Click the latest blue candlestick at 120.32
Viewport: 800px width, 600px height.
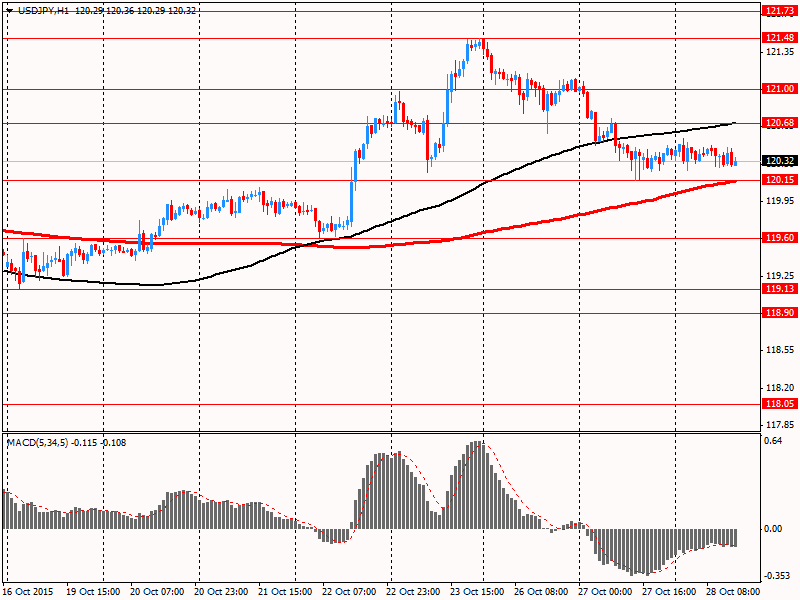coord(735,163)
